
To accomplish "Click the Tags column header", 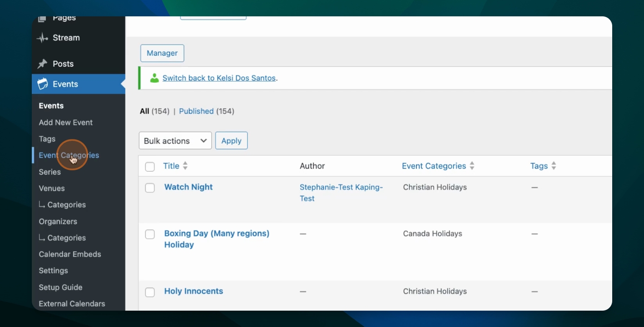I will tap(539, 166).
